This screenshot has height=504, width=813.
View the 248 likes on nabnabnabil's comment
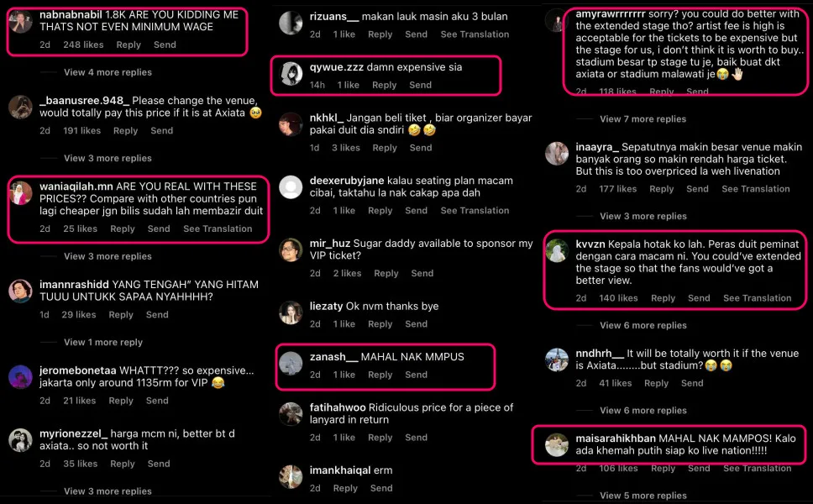pyautogui.click(x=83, y=45)
